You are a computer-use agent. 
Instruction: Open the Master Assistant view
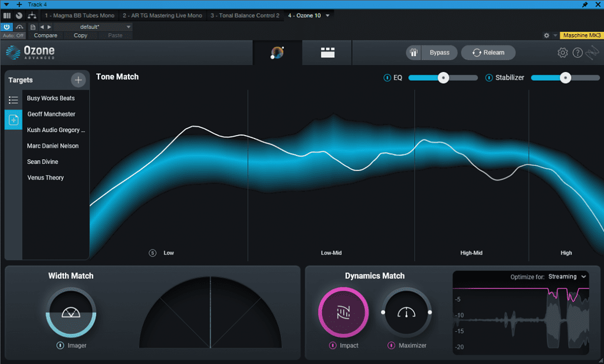(x=277, y=53)
